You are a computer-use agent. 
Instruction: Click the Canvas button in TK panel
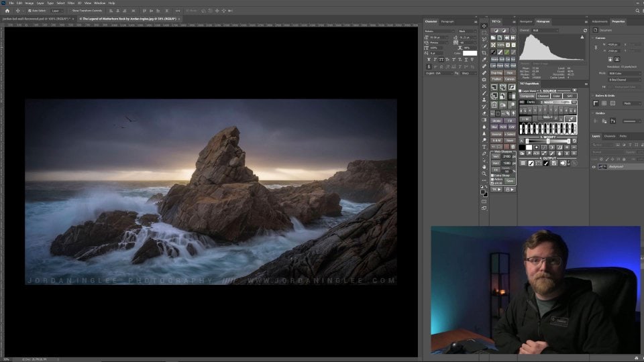pyautogui.click(x=509, y=79)
